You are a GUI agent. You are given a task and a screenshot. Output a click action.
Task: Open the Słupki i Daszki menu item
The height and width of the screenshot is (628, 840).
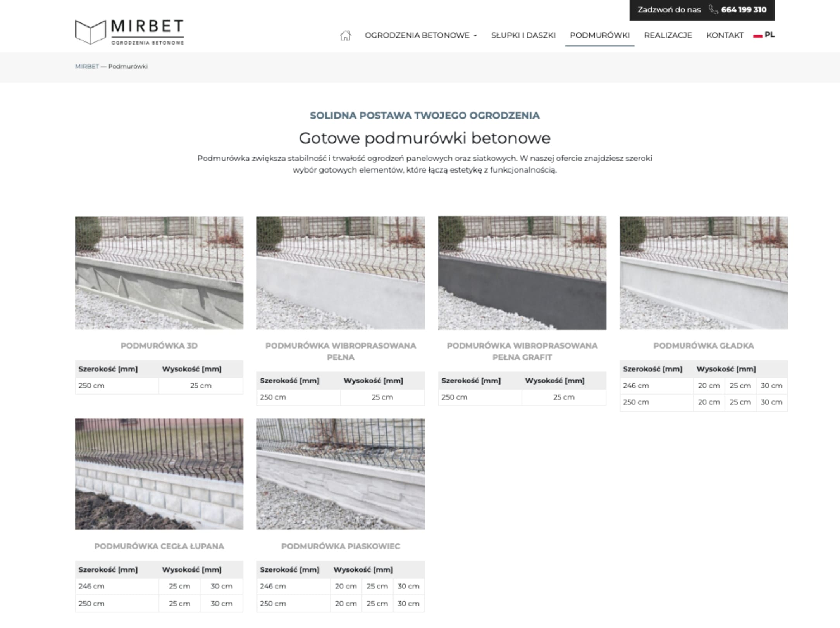[x=523, y=35]
